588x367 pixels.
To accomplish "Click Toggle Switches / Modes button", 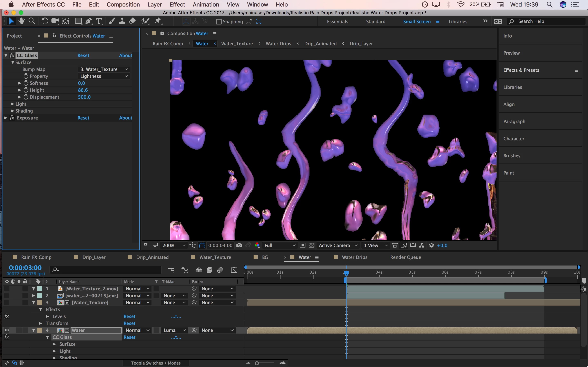I will (156, 363).
